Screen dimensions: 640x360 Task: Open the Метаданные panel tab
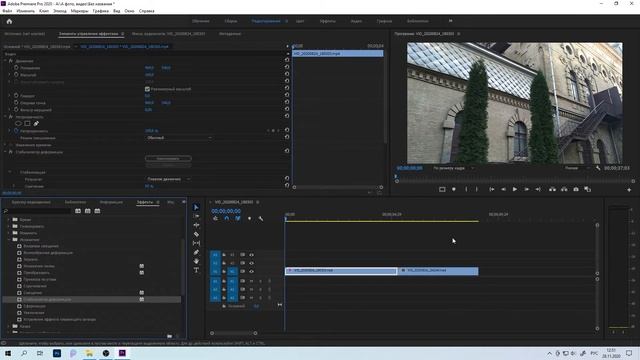230,34
